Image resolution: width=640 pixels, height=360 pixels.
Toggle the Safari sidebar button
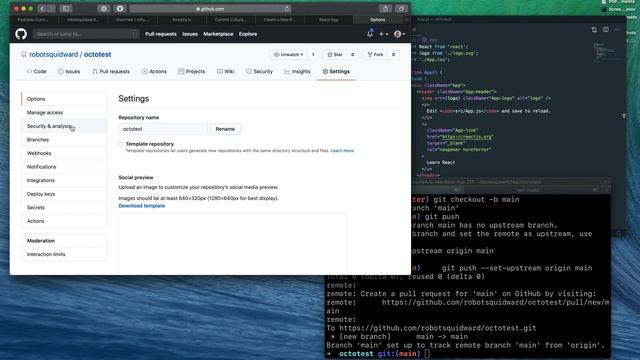click(x=65, y=9)
